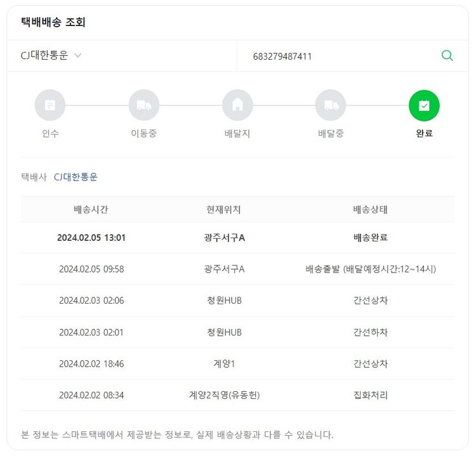This screenshot has width=476, height=458.
Task: Open the CJ대한통운 courier dropdown
Action: click(51, 56)
